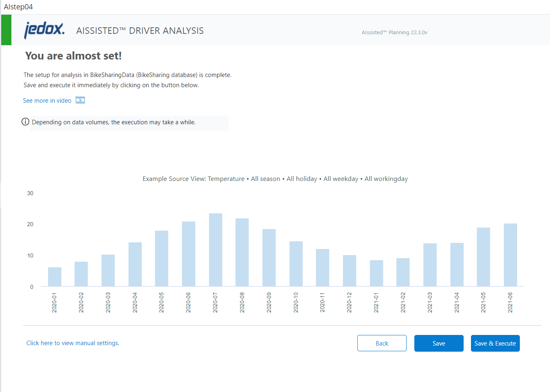This screenshot has height=392, width=550.
Task: Click the 2020-01 bar in the chart
Action: (55, 277)
